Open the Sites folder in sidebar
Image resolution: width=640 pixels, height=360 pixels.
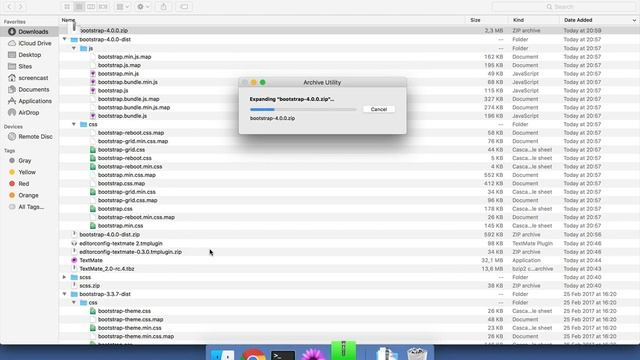(20, 66)
